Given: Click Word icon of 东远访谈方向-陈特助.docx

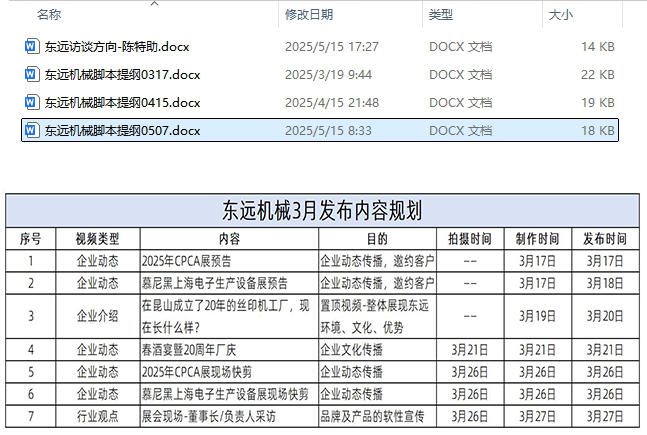Looking at the screenshot, I should (x=32, y=46).
